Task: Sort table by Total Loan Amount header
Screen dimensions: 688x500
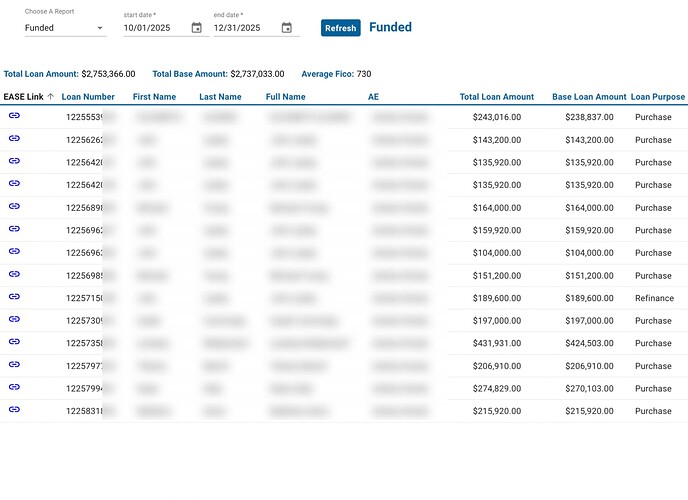Action: (497, 97)
